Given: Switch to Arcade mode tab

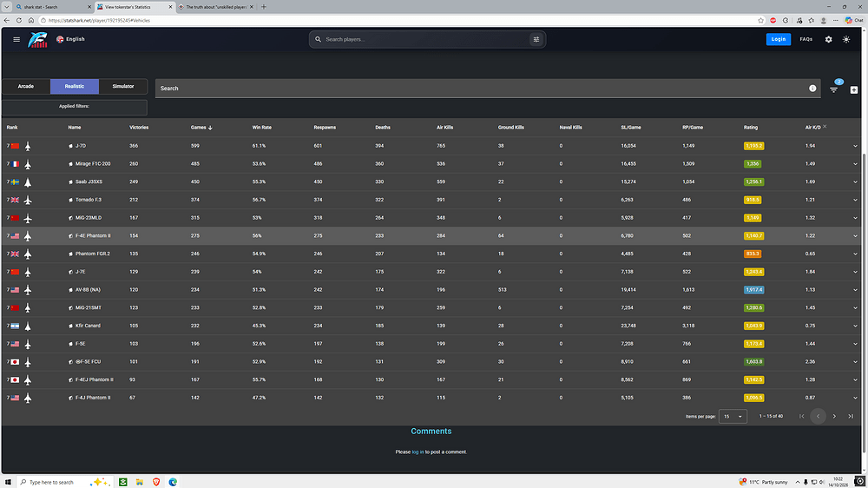Looking at the screenshot, I should (26, 87).
